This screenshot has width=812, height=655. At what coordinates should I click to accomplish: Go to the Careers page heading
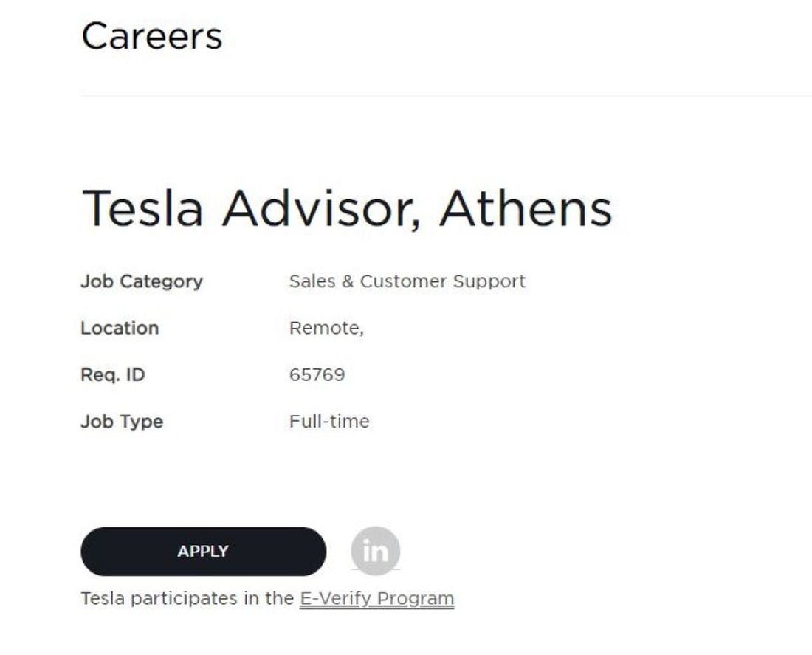pos(152,36)
